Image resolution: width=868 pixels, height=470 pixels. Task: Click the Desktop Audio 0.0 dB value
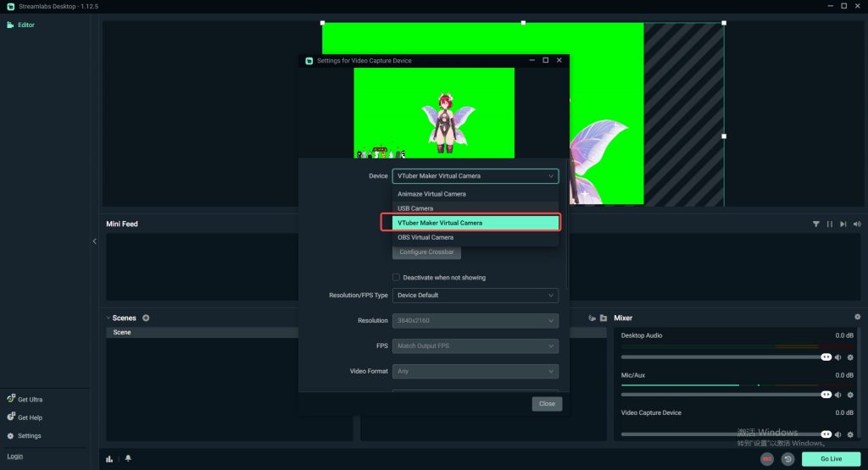[x=844, y=335]
